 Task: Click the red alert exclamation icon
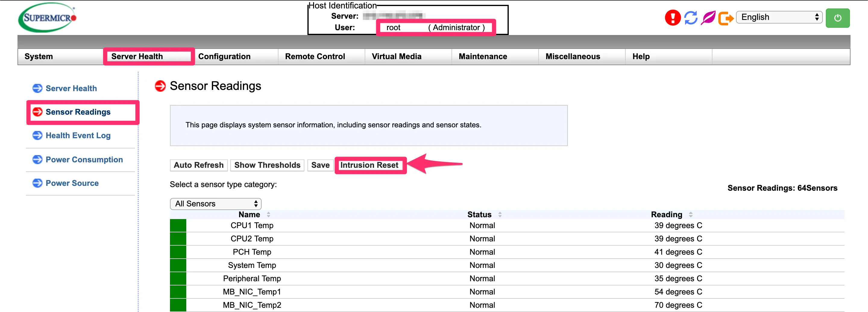click(673, 18)
